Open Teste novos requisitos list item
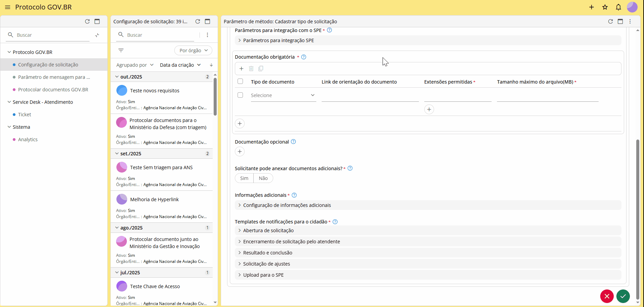This screenshot has width=644, height=307. tap(162, 98)
